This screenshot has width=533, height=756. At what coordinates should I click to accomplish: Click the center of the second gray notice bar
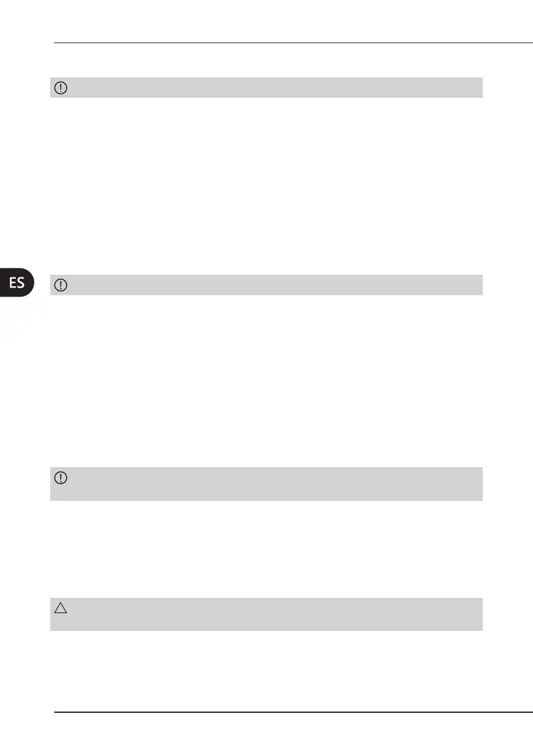tap(266, 285)
